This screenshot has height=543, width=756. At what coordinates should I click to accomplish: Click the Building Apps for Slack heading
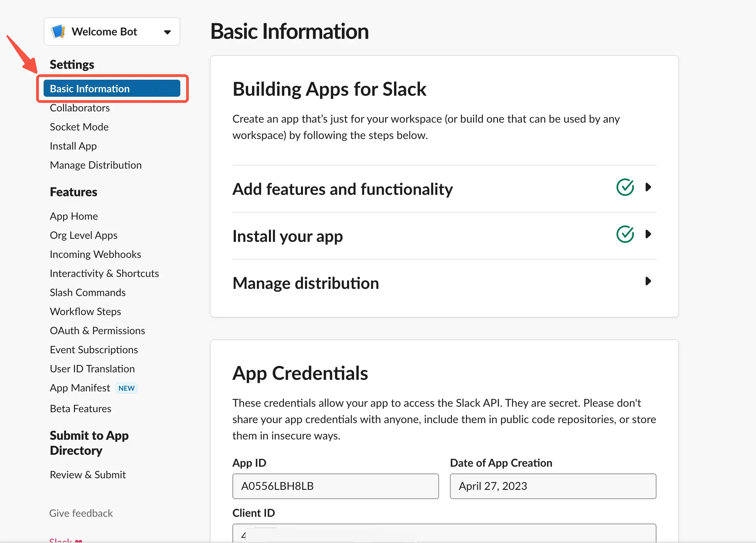point(330,89)
